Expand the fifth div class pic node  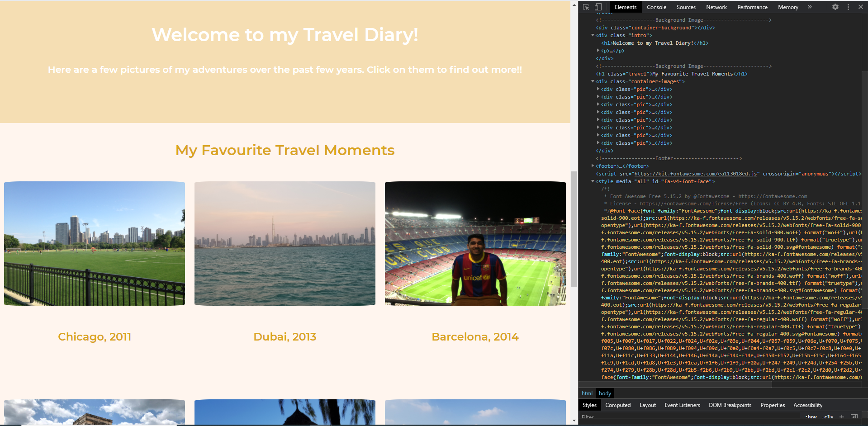click(x=598, y=120)
